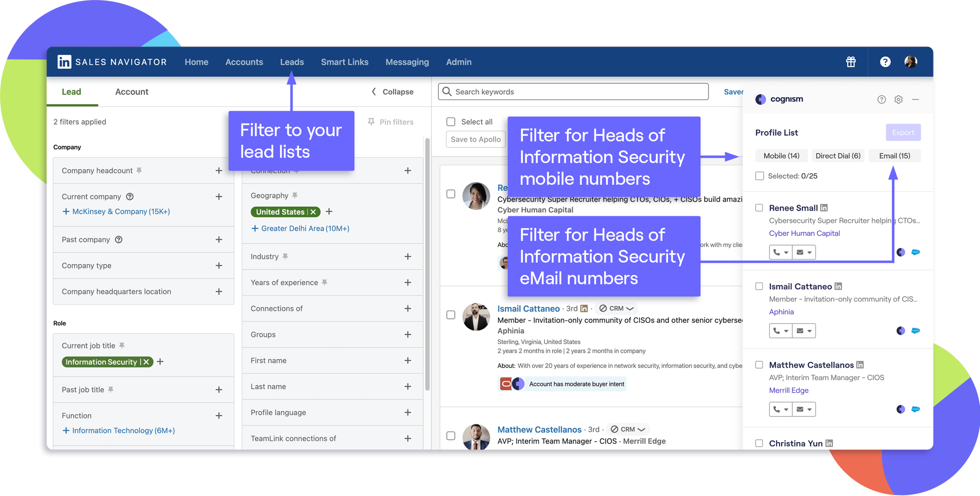Open CRM dropdown on Ismail Cattaneo result
This screenshot has height=496, width=980.
click(x=616, y=308)
